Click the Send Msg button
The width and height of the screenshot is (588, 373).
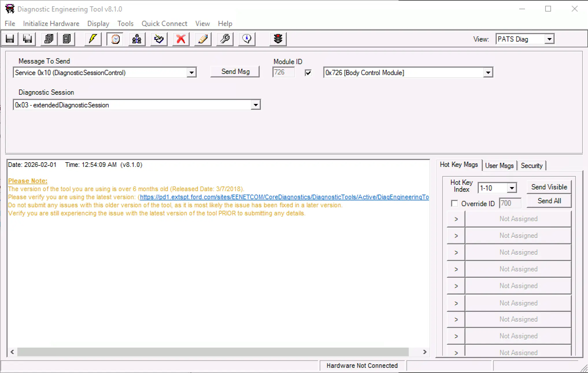pos(235,72)
